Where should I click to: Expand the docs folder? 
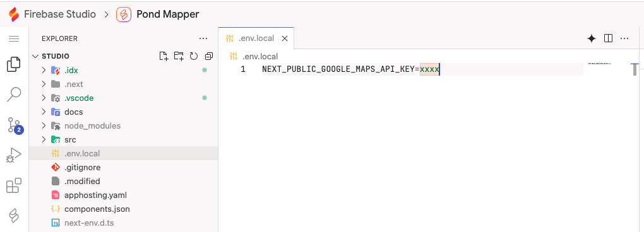coord(44,112)
